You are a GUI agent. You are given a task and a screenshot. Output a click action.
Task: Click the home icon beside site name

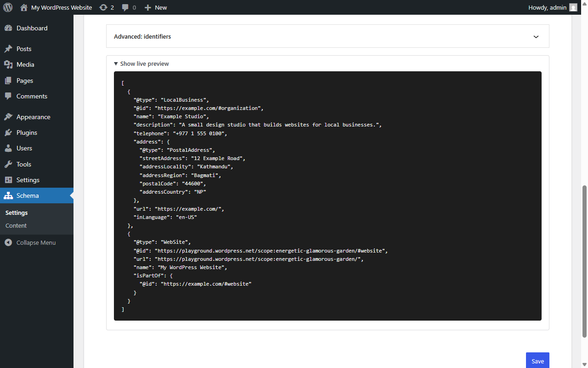(24, 7)
